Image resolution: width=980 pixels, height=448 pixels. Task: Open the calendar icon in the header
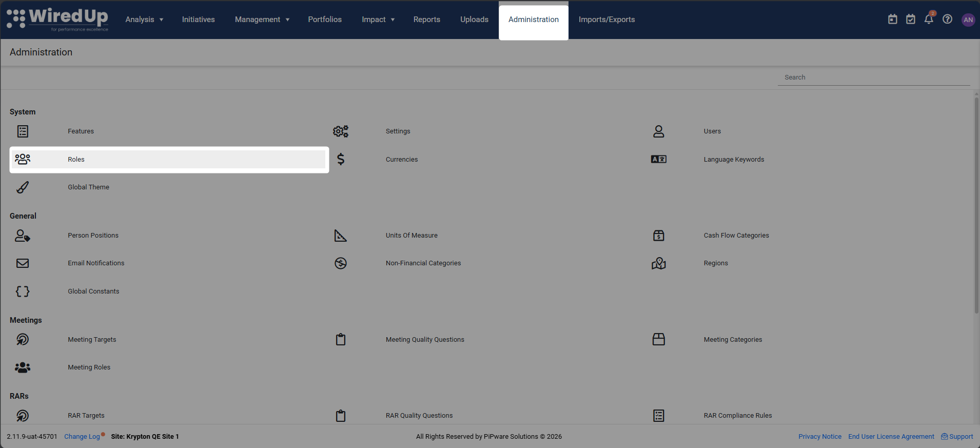[893, 19]
